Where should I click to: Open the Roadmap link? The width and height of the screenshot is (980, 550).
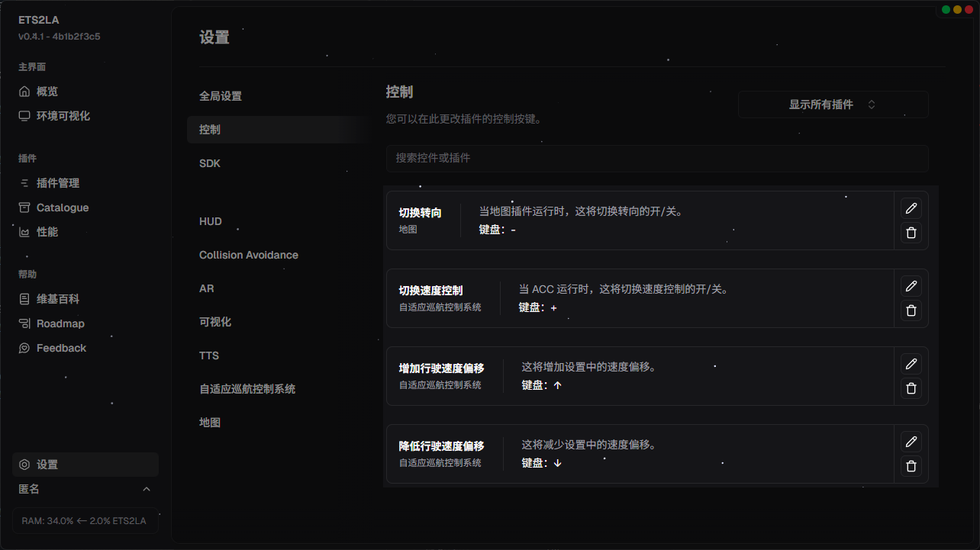[x=60, y=323]
